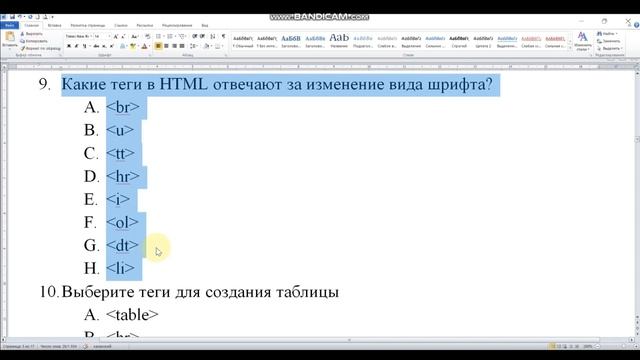This screenshot has width=640, height=360.
Task: Click the answer option '<tt>'
Action: point(120,153)
